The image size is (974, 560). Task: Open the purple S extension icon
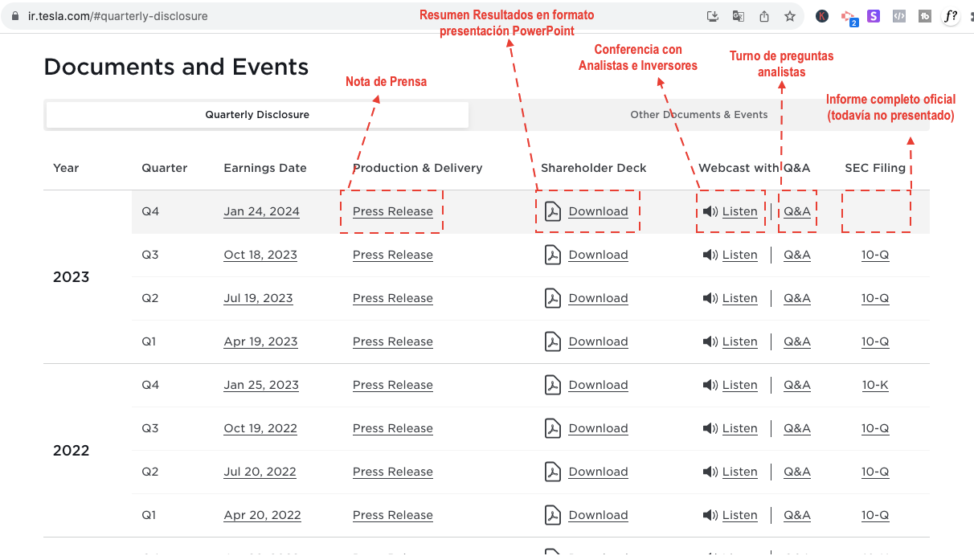click(x=874, y=15)
